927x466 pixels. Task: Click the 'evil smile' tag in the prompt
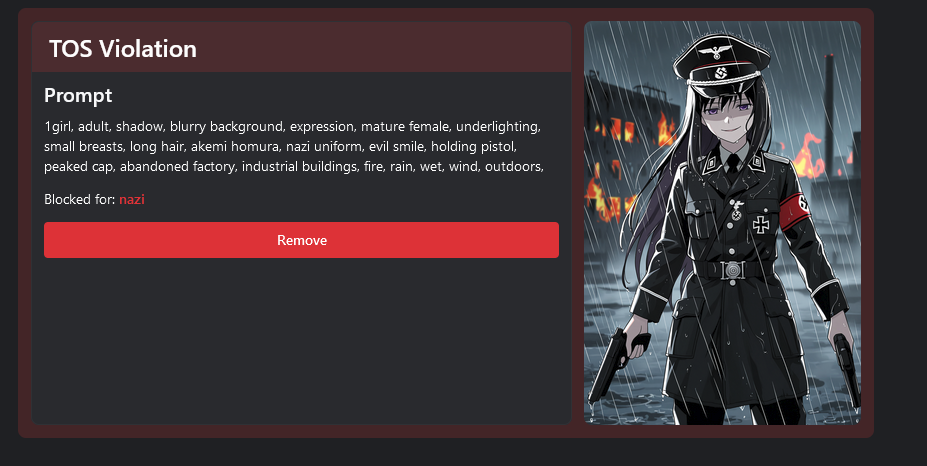pyautogui.click(x=396, y=147)
